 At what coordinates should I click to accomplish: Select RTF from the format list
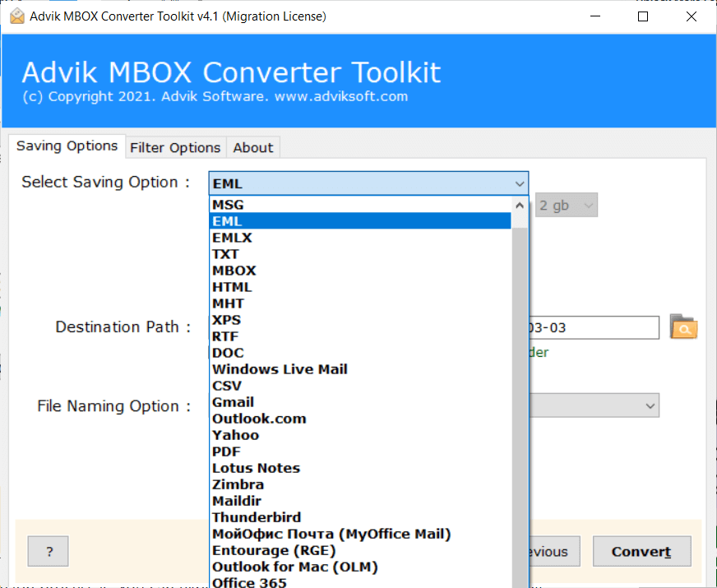[x=360, y=336]
